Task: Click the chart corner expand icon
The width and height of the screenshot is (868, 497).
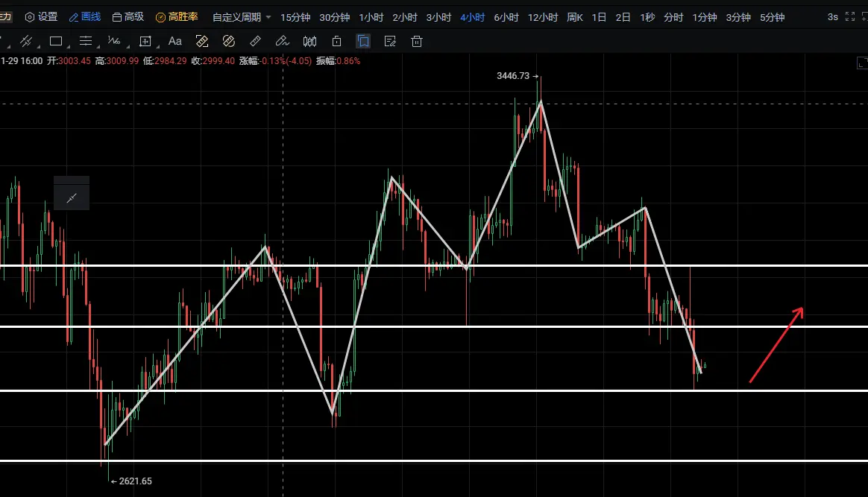Action: pos(862,63)
